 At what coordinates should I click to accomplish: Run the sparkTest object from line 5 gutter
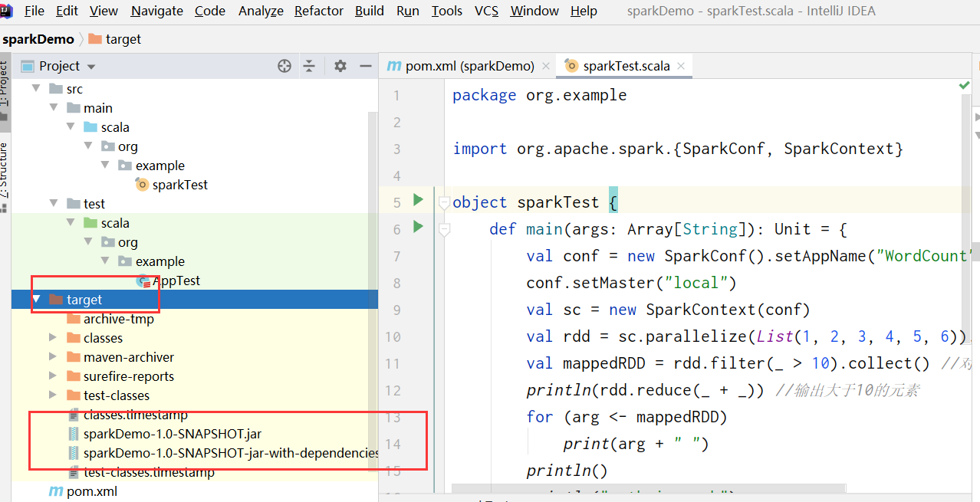(x=418, y=200)
